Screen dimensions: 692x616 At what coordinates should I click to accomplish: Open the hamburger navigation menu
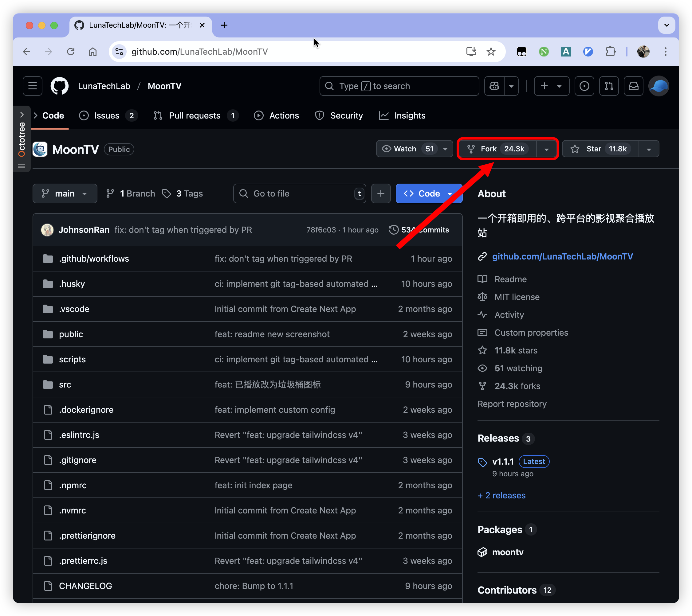click(x=33, y=86)
